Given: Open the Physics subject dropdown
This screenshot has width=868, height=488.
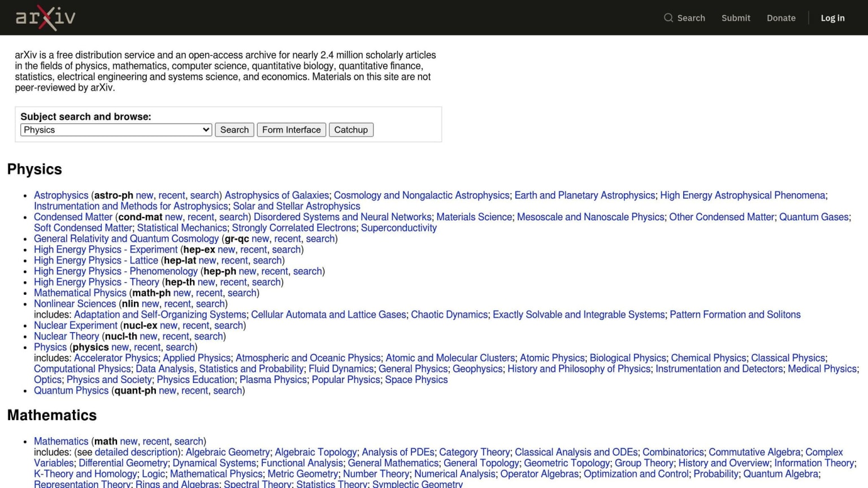Looking at the screenshot, I should tap(116, 130).
